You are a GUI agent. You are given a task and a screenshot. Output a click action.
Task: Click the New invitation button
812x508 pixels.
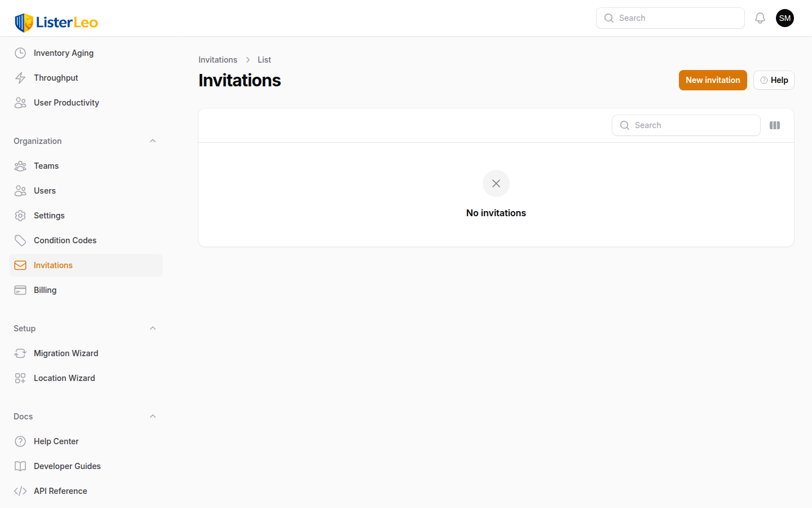pos(713,80)
